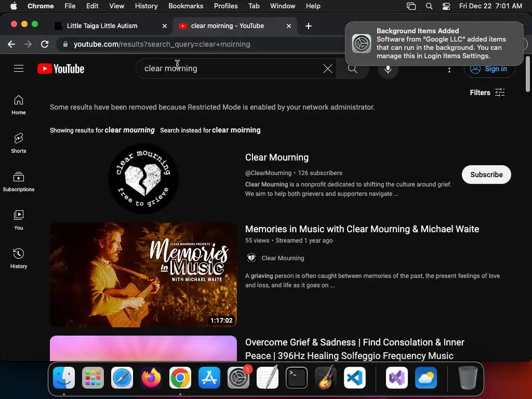The image size is (532, 399).
Task: Open the Edit menu in menu bar
Action: click(92, 6)
